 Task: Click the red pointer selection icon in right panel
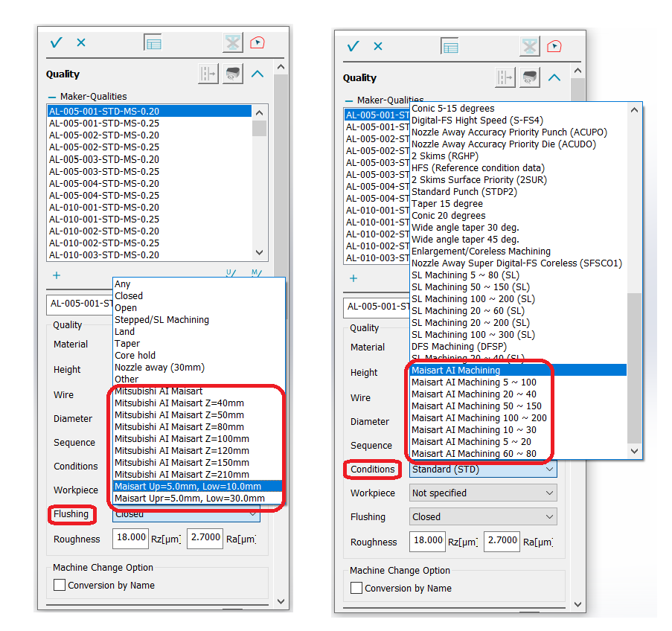tap(554, 46)
